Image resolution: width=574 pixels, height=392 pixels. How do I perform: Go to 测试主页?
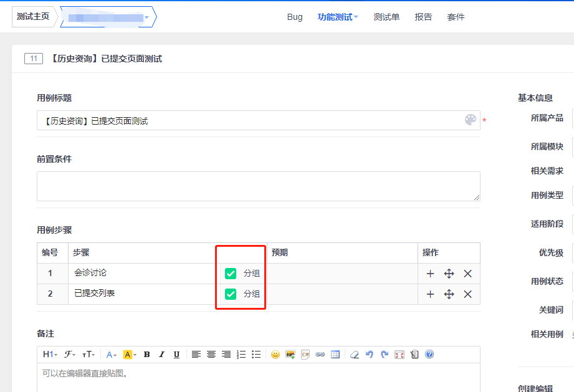pos(33,17)
